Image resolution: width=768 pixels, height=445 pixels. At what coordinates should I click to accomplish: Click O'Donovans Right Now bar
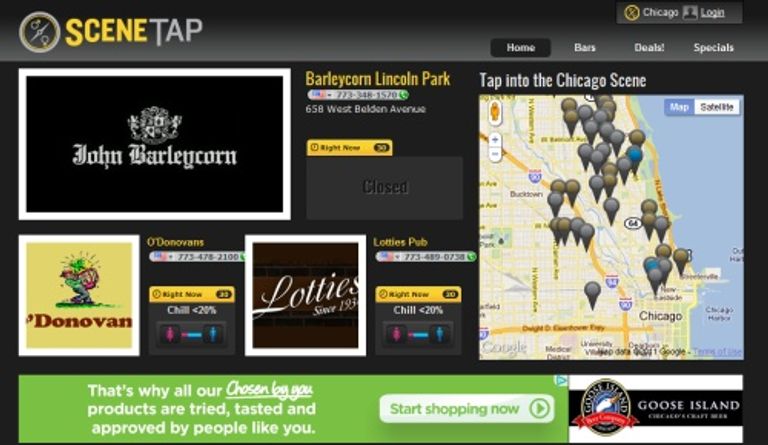point(192,294)
